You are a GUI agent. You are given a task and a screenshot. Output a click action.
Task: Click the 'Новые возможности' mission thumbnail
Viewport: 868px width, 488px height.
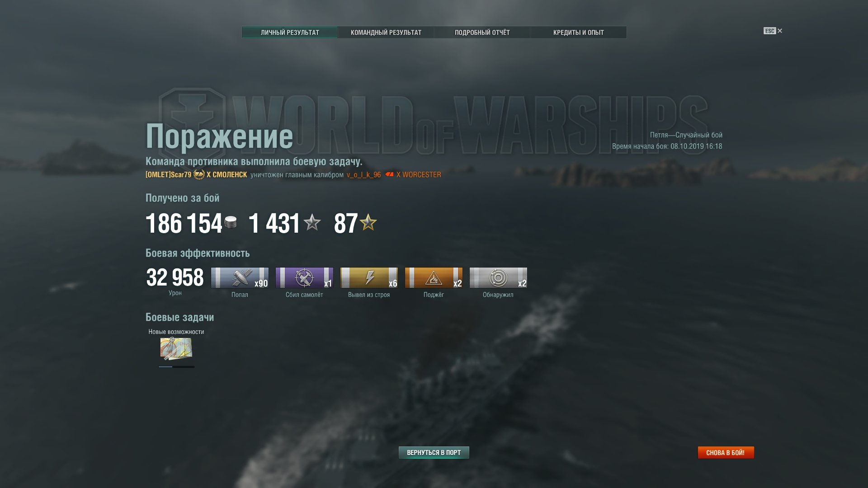176,348
